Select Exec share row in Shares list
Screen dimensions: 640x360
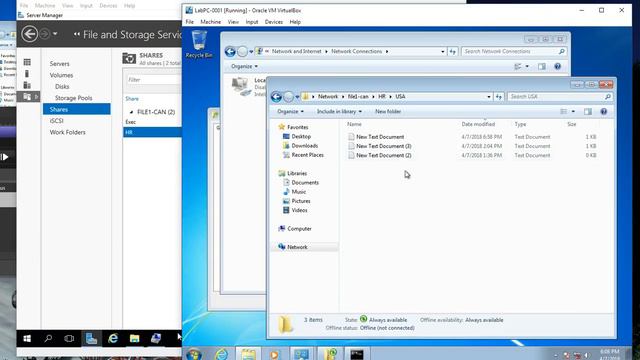tap(152, 122)
